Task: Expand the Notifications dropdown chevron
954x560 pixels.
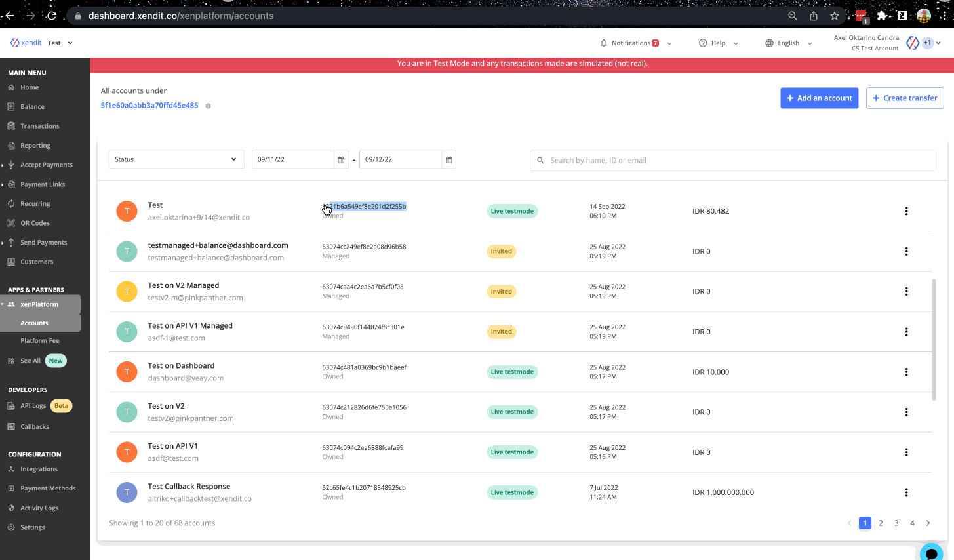Action: click(669, 43)
